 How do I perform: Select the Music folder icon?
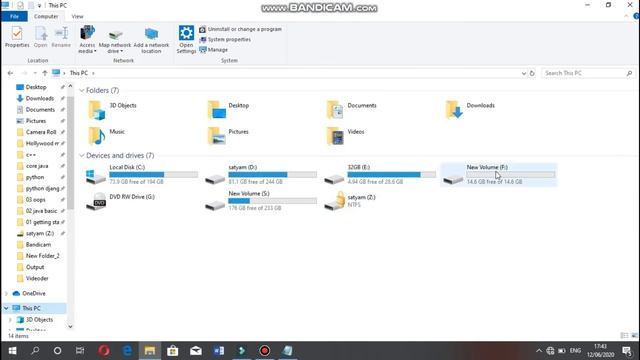coord(97,136)
